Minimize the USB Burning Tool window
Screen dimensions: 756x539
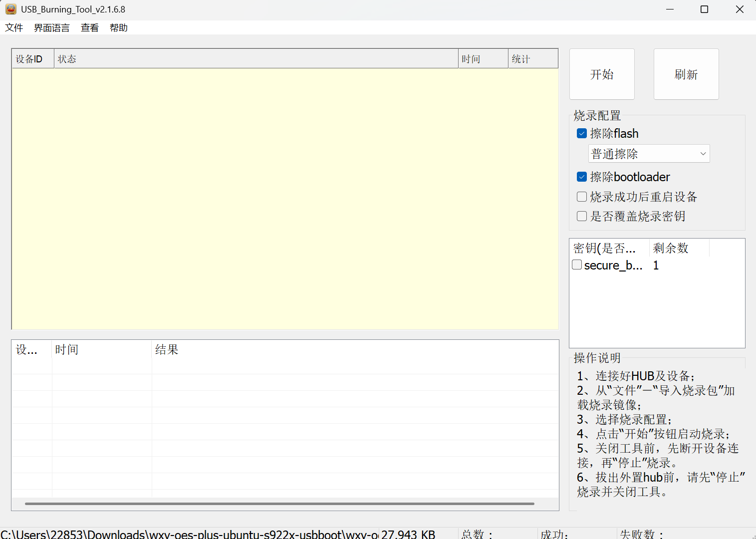pyautogui.click(x=670, y=9)
